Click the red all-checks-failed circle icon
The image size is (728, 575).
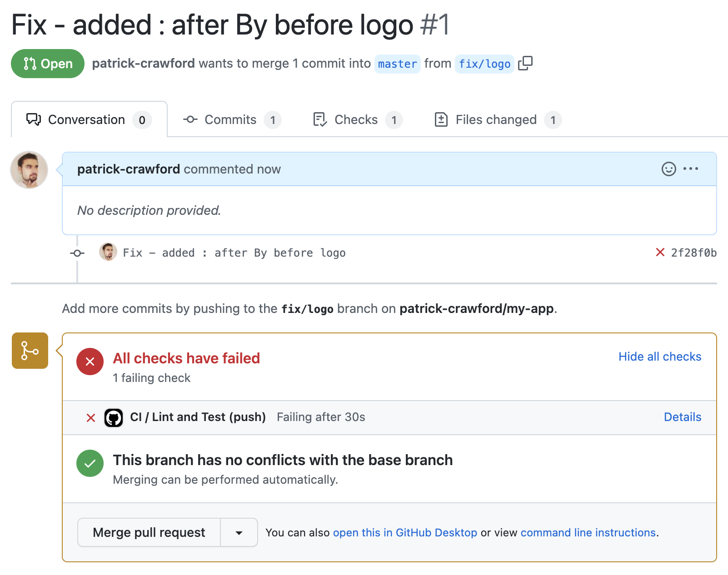coord(90,362)
